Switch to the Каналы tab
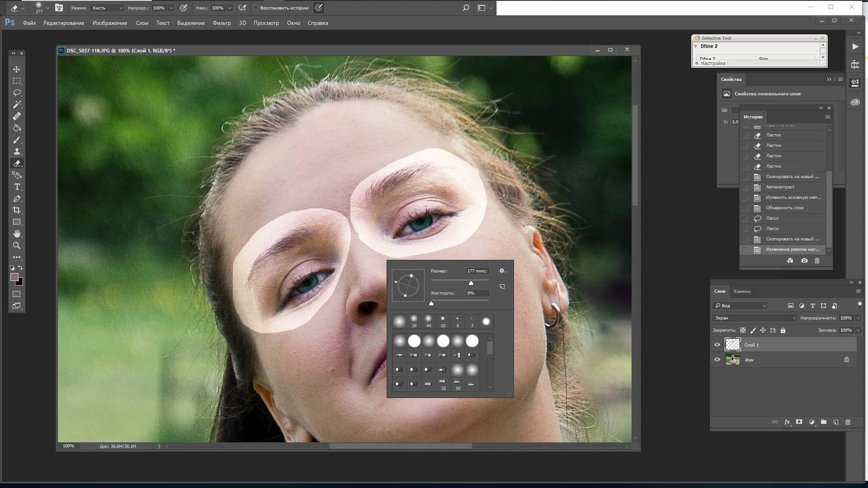This screenshot has height=488, width=868. 741,291
